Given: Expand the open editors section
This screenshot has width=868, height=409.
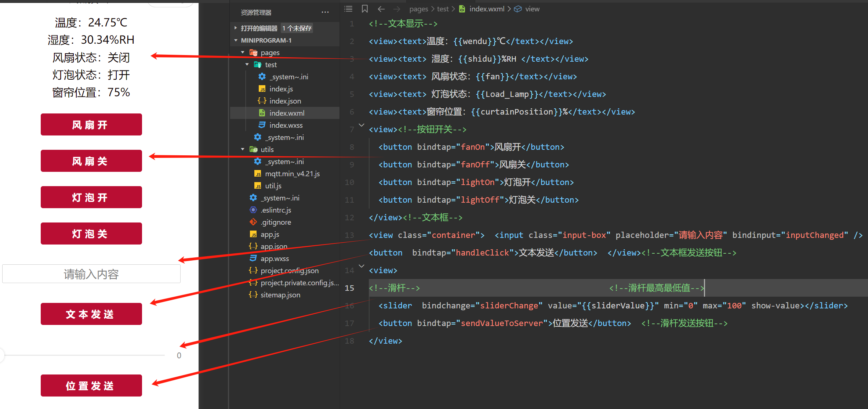Looking at the screenshot, I should (236, 28).
